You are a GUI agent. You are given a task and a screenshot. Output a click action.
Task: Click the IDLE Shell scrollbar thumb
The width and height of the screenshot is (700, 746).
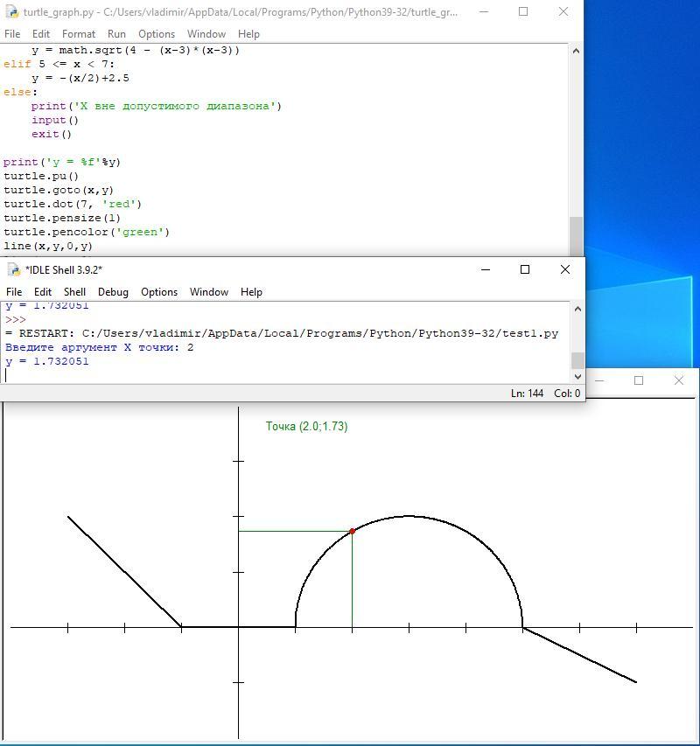coord(577,360)
